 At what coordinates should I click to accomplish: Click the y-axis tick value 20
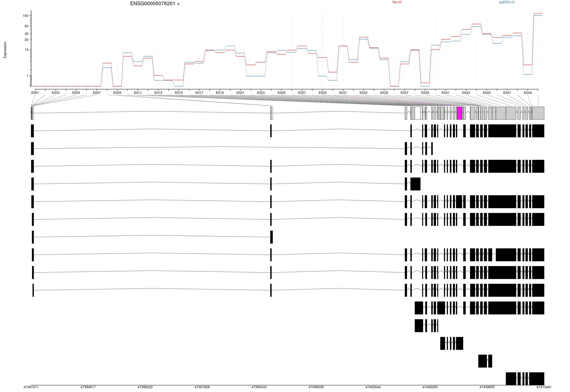(x=27, y=39)
